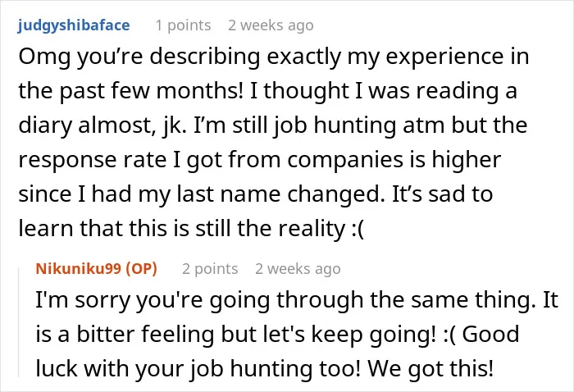Click the "1 points" score label
Screen dimensions: 574x392
click(183, 25)
